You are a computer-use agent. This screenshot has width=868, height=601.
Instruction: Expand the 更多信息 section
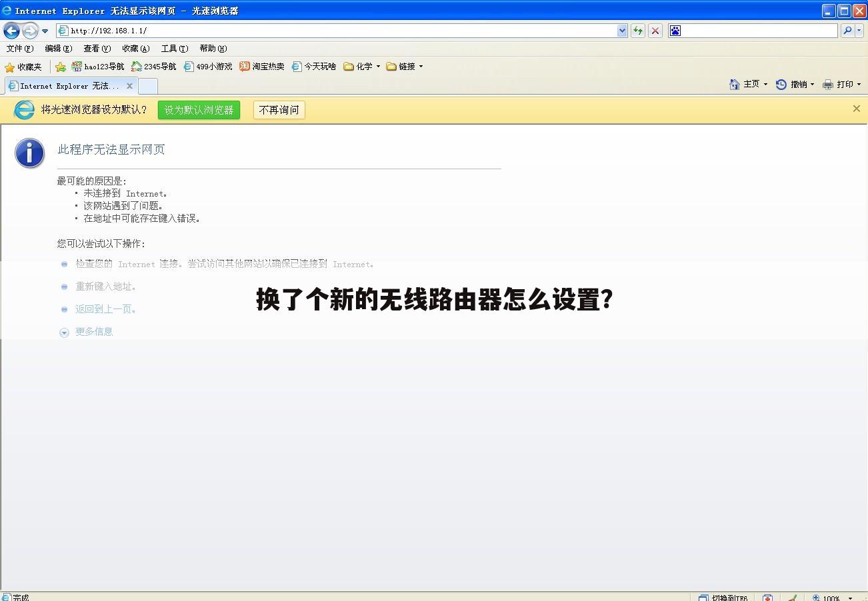tap(87, 332)
